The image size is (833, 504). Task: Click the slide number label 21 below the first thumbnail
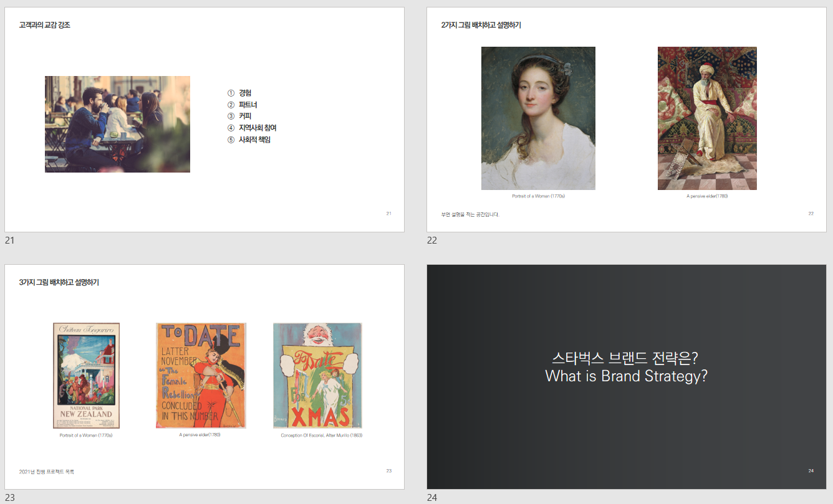click(x=9, y=240)
